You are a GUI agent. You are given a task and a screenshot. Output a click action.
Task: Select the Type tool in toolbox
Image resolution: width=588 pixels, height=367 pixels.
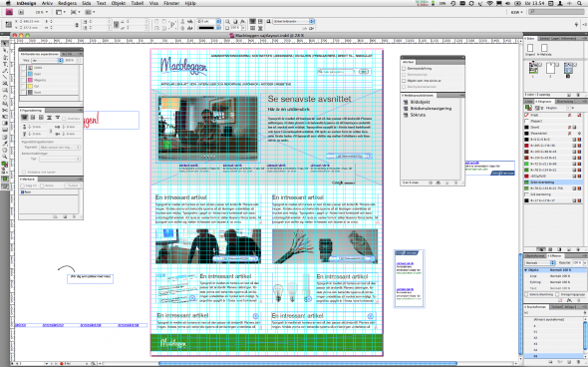coord(5,64)
